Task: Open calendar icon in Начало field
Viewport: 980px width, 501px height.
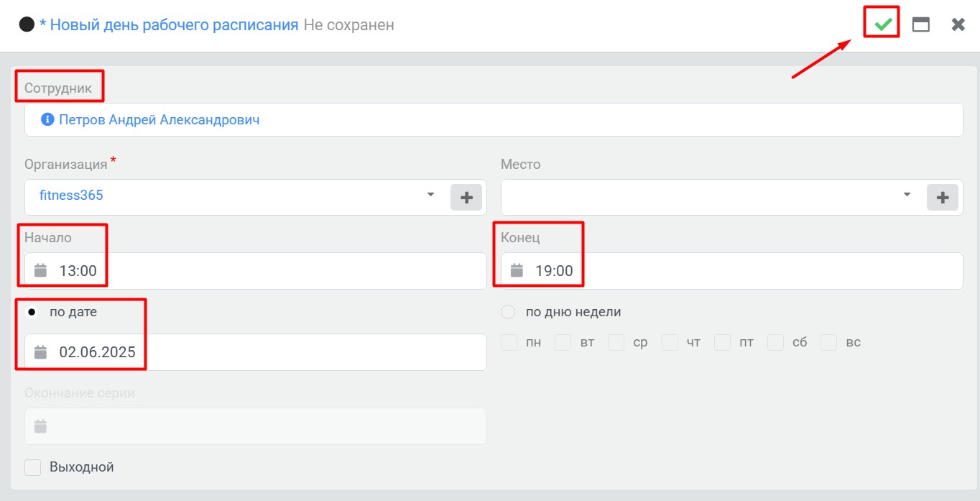Action: tap(41, 271)
